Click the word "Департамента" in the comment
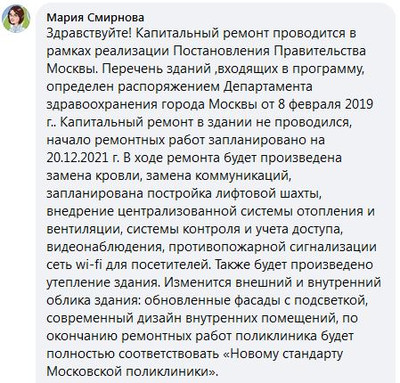The image size is (400, 383). [x=268, y=87]
